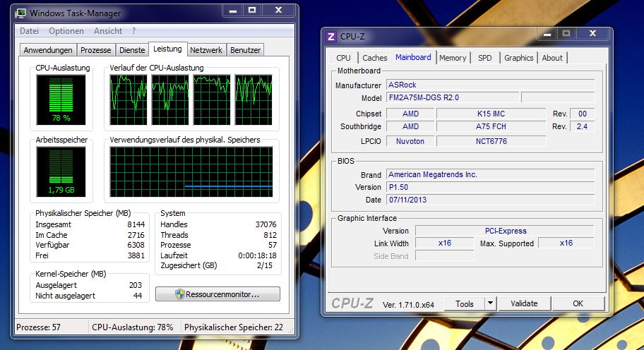The width and height of the screenshot is (644, 350).
Task: Click the OK button in CPU-Z
Action: coord(578,303)
